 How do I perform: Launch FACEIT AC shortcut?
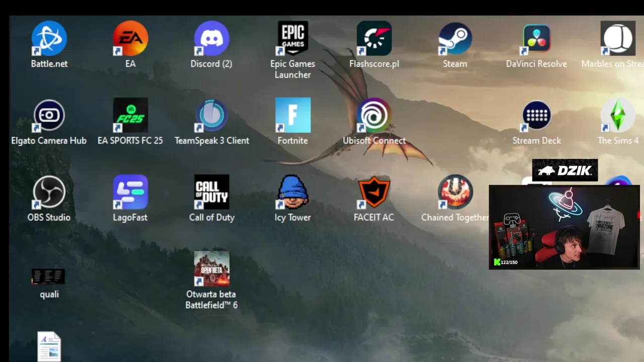[x=374, y=192]
